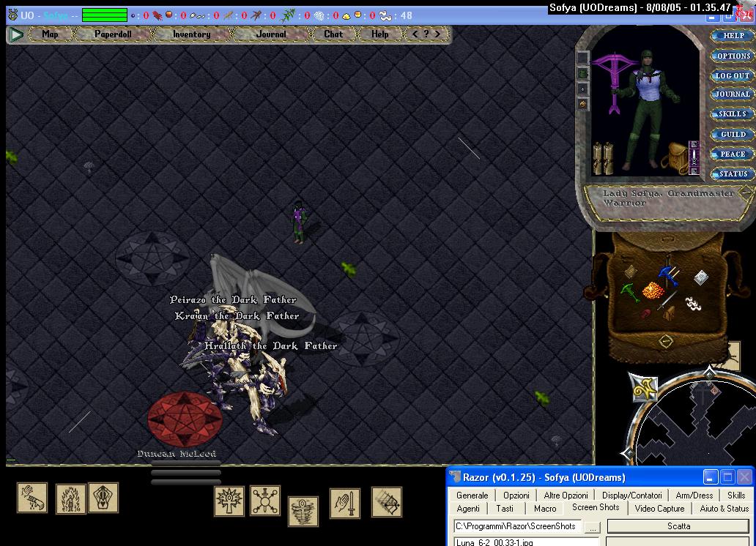756x546 pixels.
Task: Activate the whirlwind ankh spell icon
Action: (303, 512)
